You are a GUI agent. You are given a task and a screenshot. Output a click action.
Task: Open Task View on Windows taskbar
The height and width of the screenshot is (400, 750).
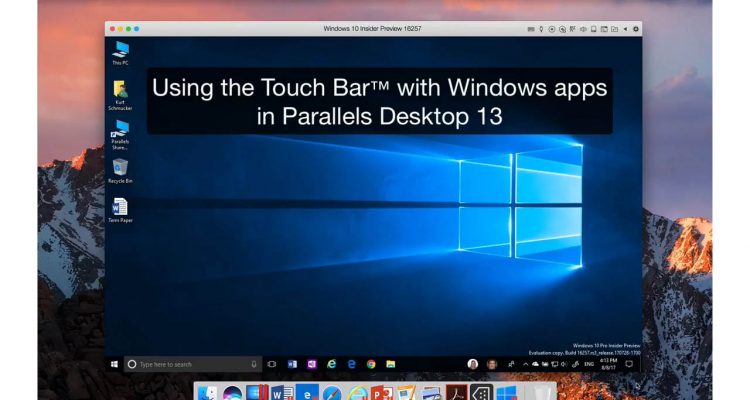[272, 364]
